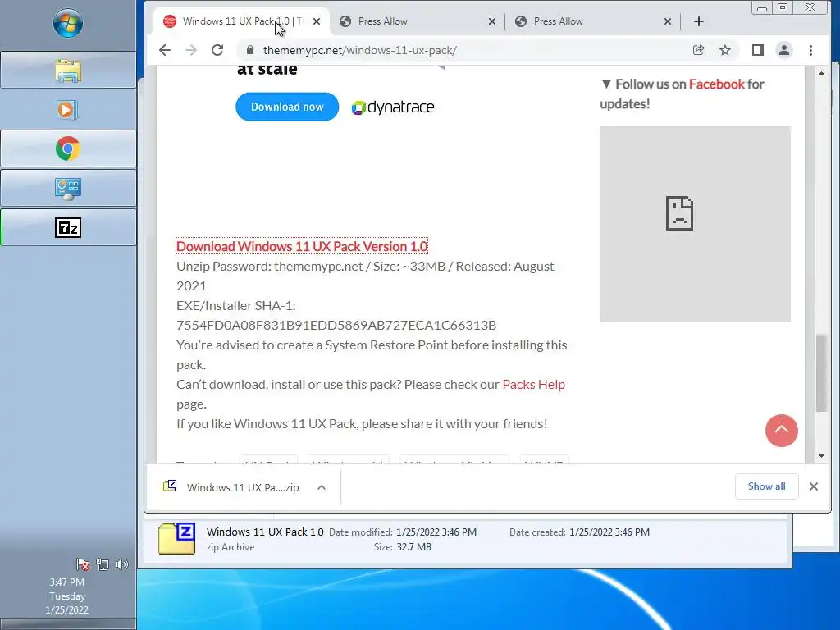Launch Windows Media Player from the taskbar

68,110
